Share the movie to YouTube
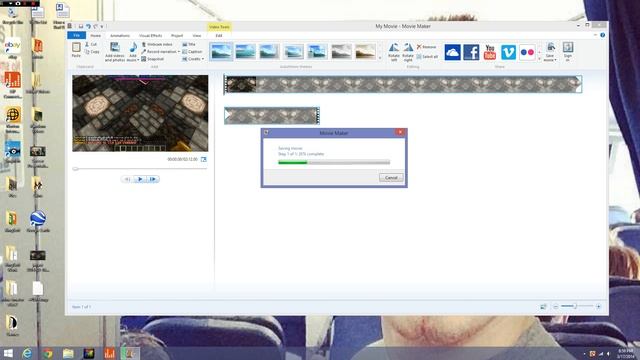The width and height of the screenshot is (640, 360). pyautogui.click(x=490, y=52)
